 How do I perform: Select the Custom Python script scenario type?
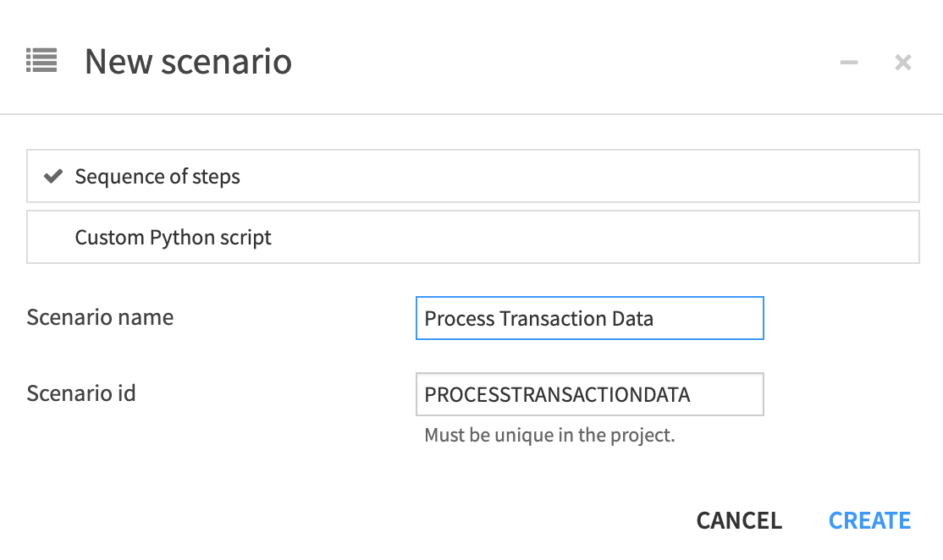(x=472, y=237)
